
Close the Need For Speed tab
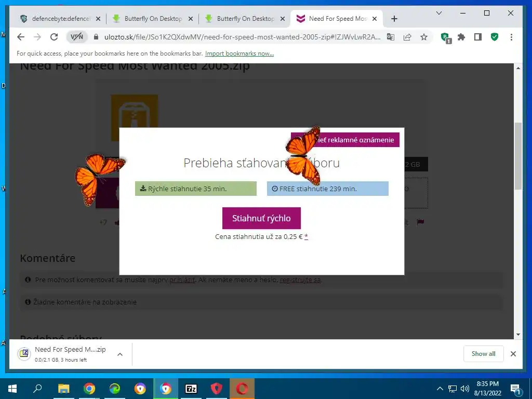click(x=375, y=19)
